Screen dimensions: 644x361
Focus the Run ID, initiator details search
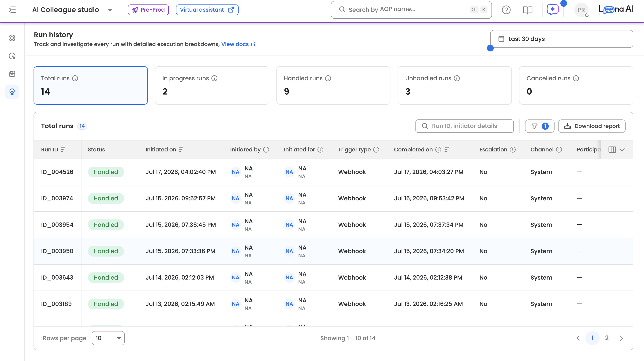click(464, 126)
